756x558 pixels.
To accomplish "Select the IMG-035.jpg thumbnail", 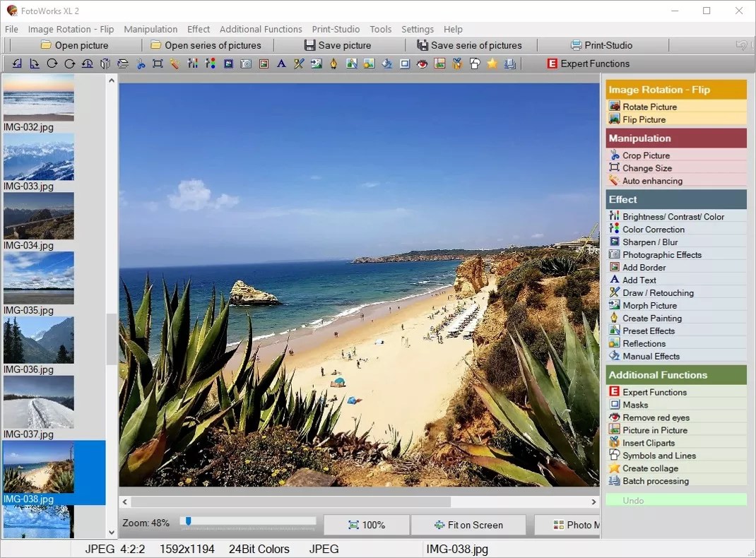I will [x=38, y=278].
